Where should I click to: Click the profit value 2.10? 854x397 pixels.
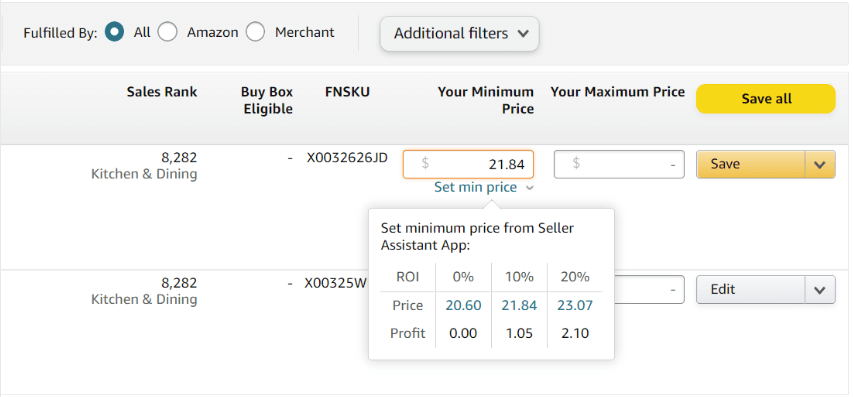pos(575,333)
